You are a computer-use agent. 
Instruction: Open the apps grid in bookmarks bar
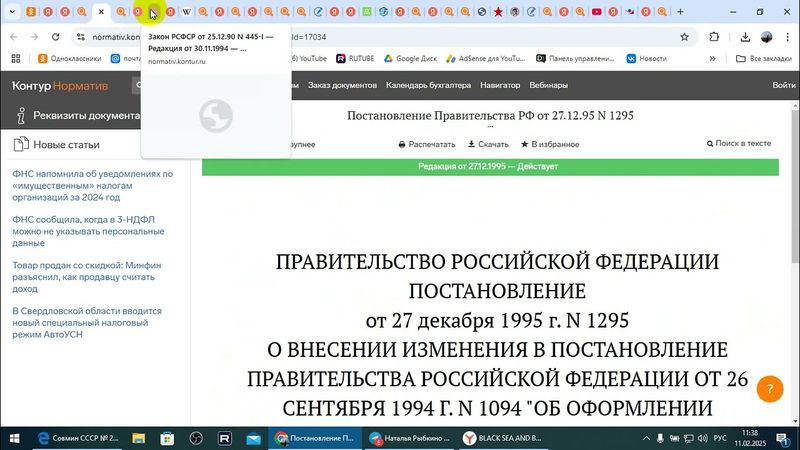click(x=16, y=59)
